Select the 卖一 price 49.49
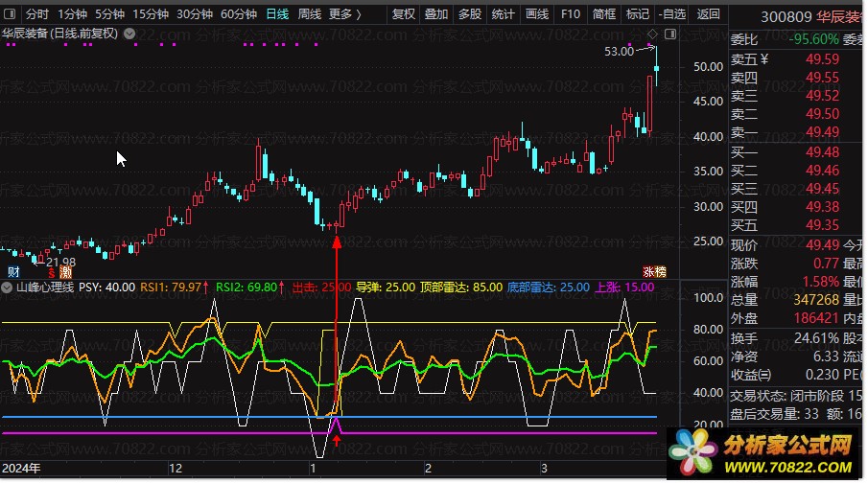Image resolution: width=868 pixels, height=483 pixels. [x=822, y=132]
